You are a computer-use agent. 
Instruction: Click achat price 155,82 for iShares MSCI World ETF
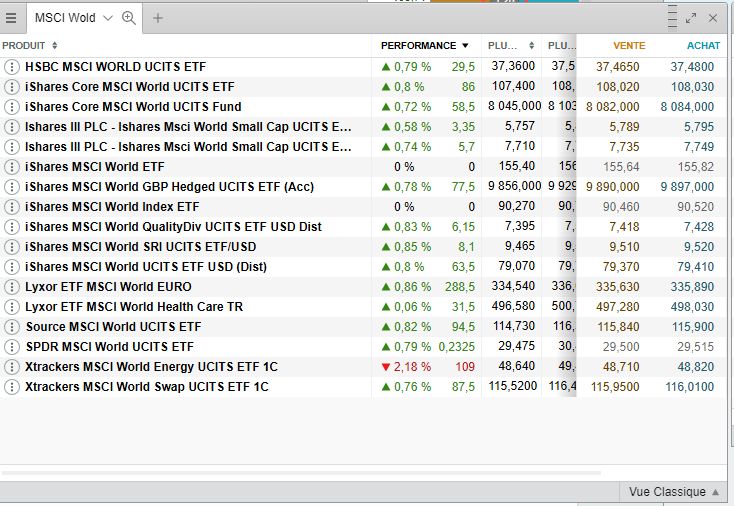pyautogui.click(x=696, y=167)
